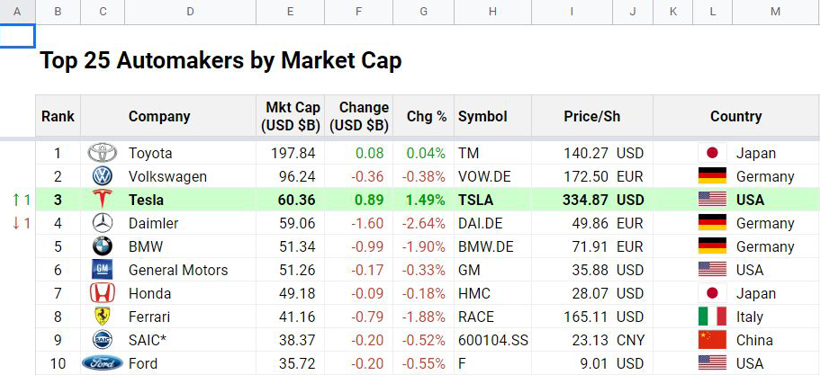Click the Country header cell
The image size is (820, 375).
[736, 116]
